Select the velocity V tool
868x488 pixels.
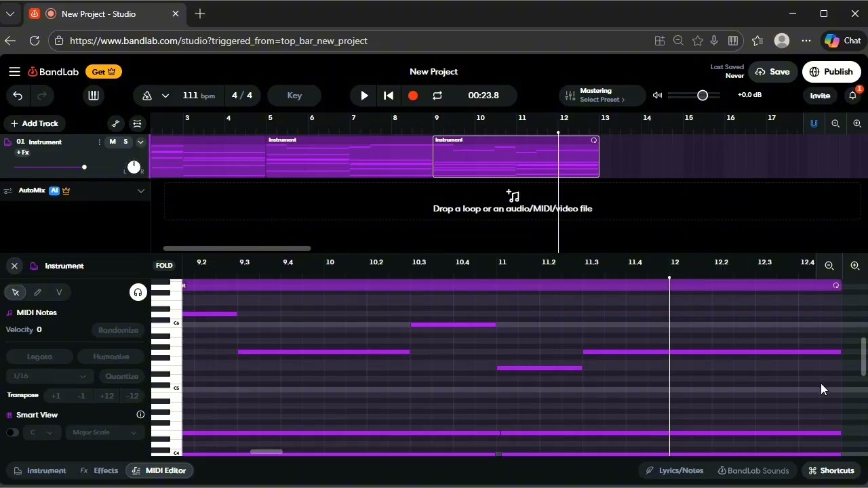pyautogui.click(x=59, y=292)
